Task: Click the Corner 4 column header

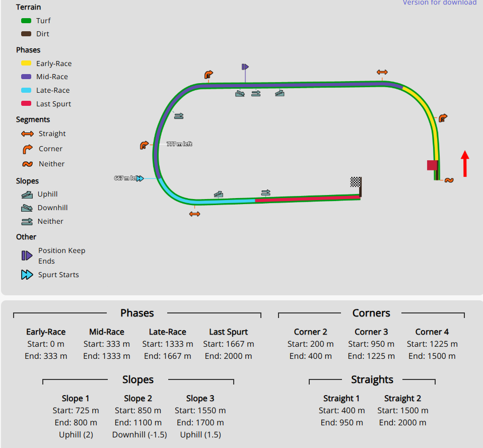Action: (x=432, y=332)
